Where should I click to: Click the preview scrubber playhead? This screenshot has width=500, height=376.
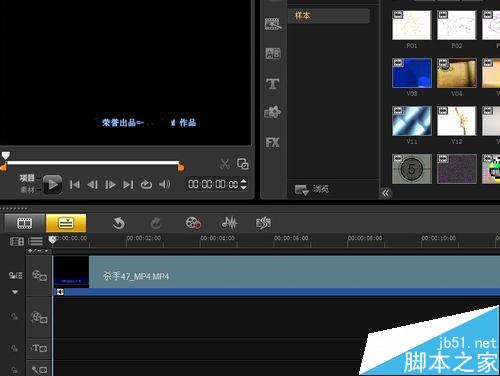tap(6, 155)
